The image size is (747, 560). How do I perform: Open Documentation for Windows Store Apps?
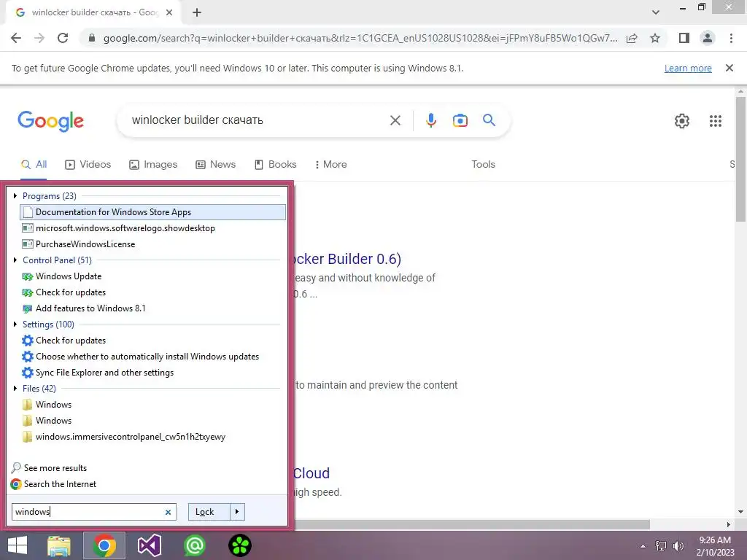pyautogui.click(x=152, y=212)
